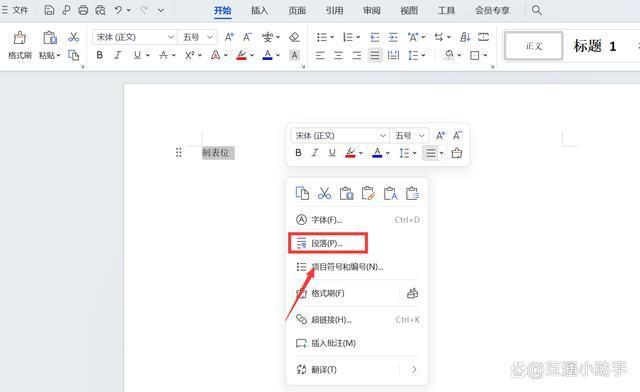The width and height of the screenshot is (640, 392).
Task: Click the search magnifier icon at top
Action: point(537,10)
